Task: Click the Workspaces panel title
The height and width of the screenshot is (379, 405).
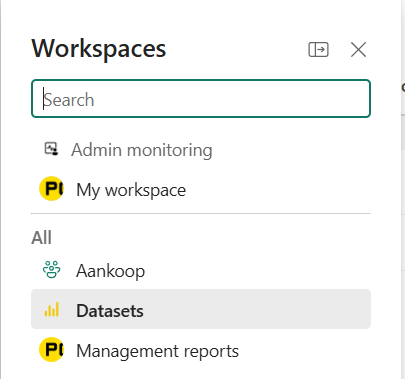Action: (99, 49)
